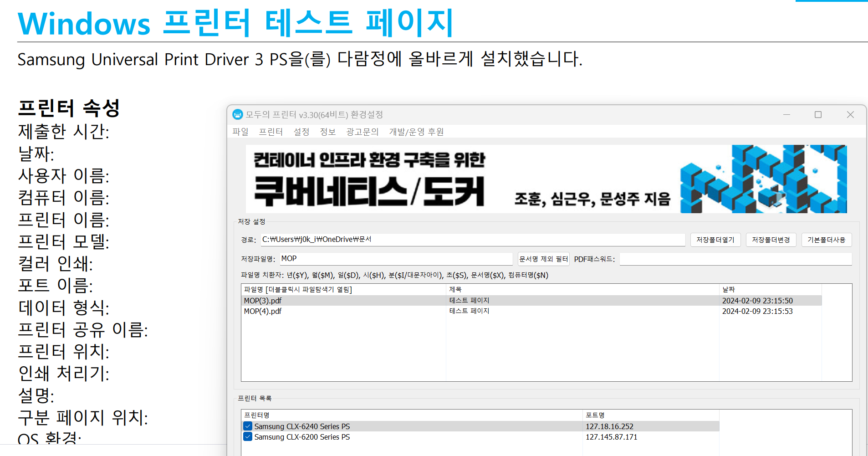868x456 pixels.
Task: Click 테스트 페이지 title in MOP(4).pdf row
Action: click(469, 311)
